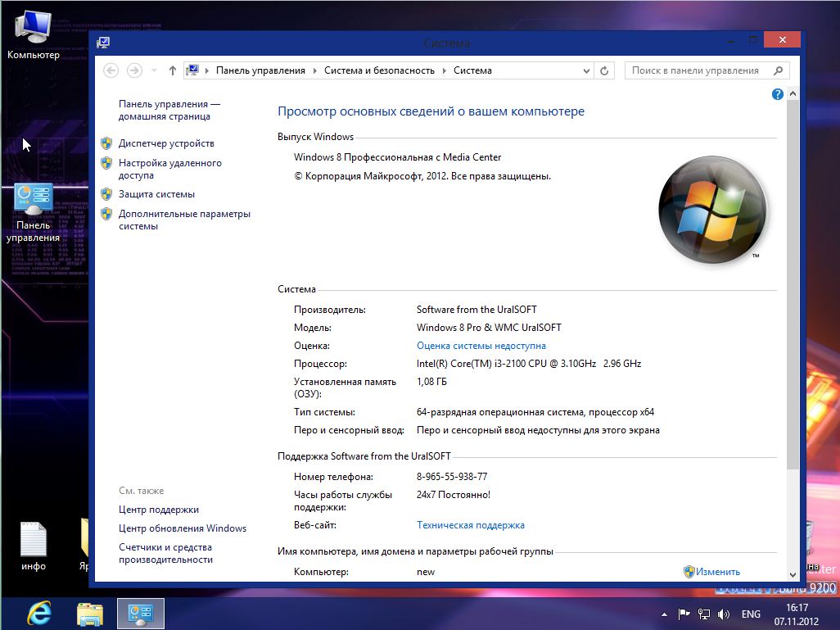Click the Изменить settings link
Screen dimensions: 840x630
pos(718,572)
